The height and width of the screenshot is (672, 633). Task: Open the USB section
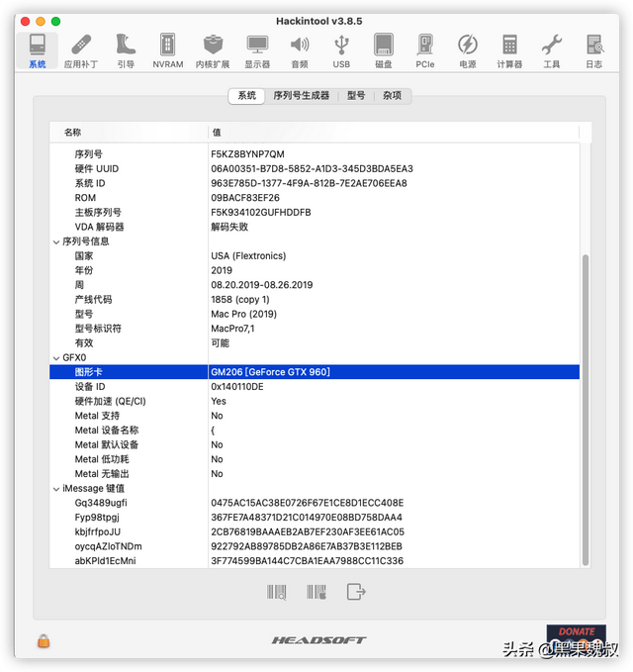[341, 50]
